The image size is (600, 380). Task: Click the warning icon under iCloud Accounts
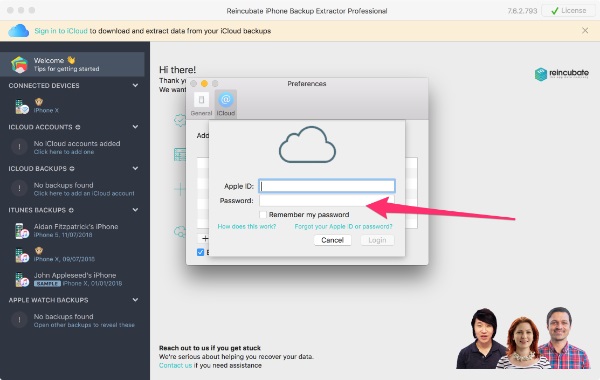click(x=19, y=147)
